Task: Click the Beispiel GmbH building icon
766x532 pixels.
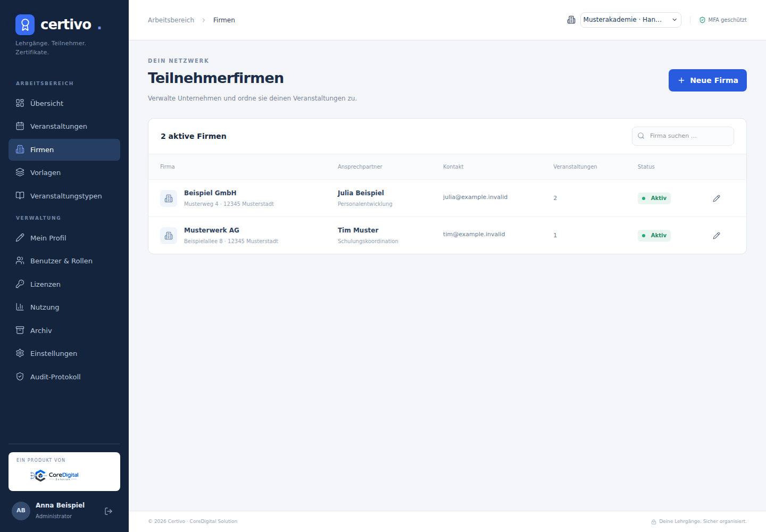Action: [x=169, y=198]
